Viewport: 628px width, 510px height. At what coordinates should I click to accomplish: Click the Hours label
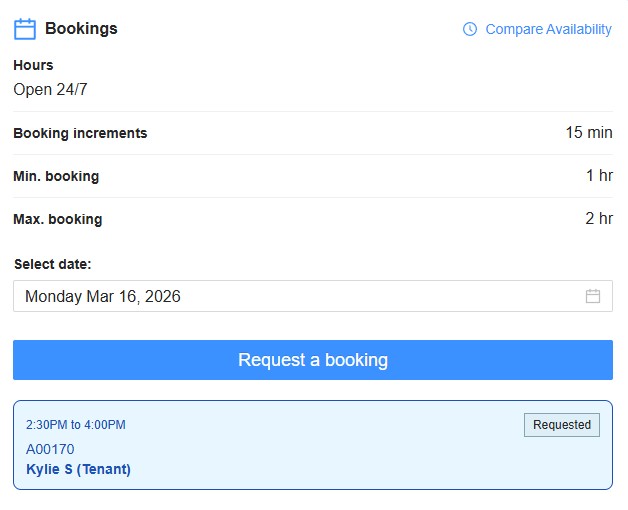[x=33, y=65]
